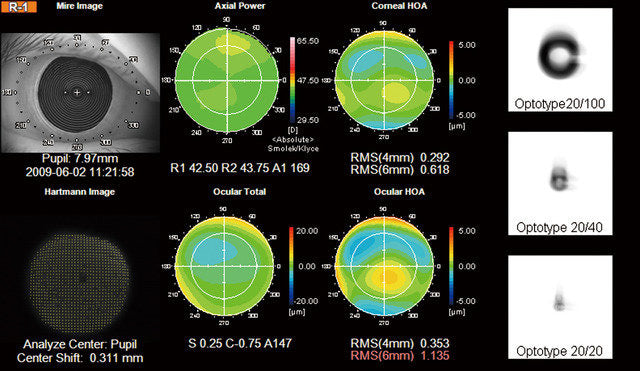640x371 pixels.
Task: Click the '-20.00' Ocular Total scale minimum
Action: pyautogui.click(x=305, y=301)
